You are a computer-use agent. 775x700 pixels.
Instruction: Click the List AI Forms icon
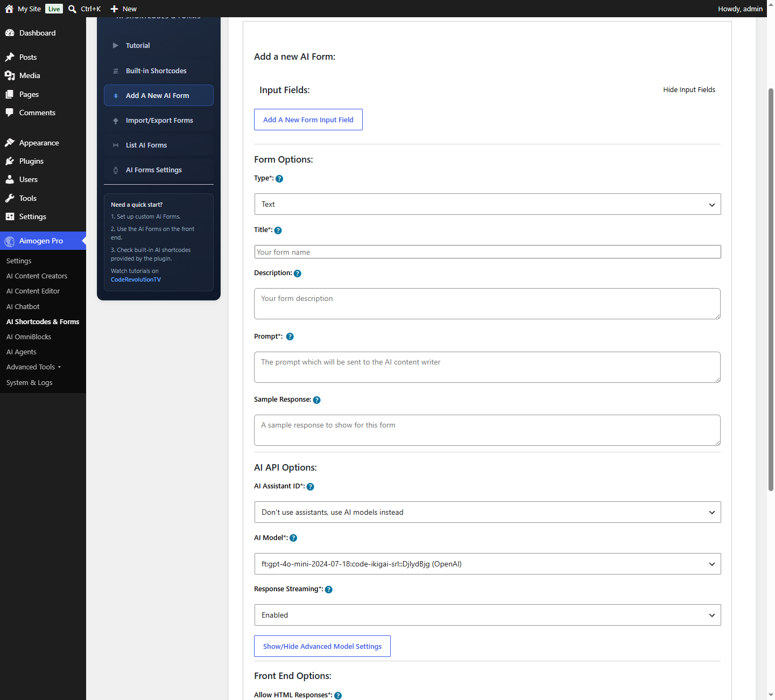(115, 145)
